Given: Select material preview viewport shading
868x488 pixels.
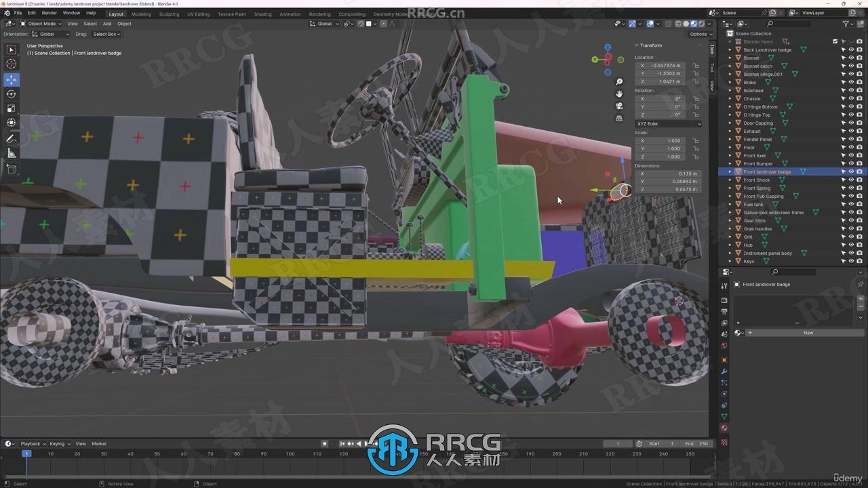Looking at the screenshot, I should coord(693,24).
